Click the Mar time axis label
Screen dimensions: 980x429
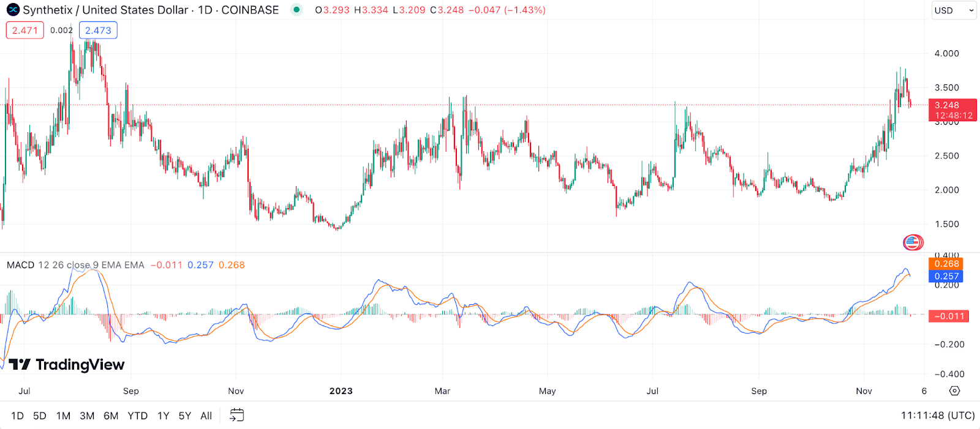click(x=442, y=391)
